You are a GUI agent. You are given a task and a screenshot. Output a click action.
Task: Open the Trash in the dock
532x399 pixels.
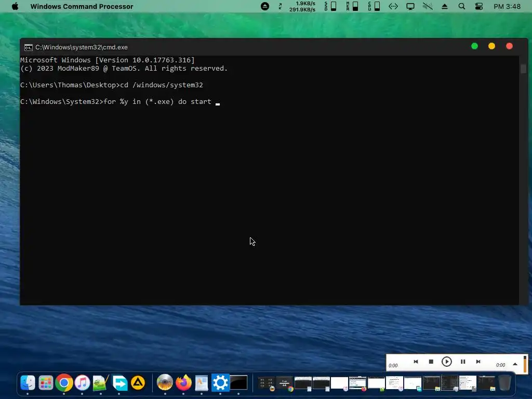[504, 383]
